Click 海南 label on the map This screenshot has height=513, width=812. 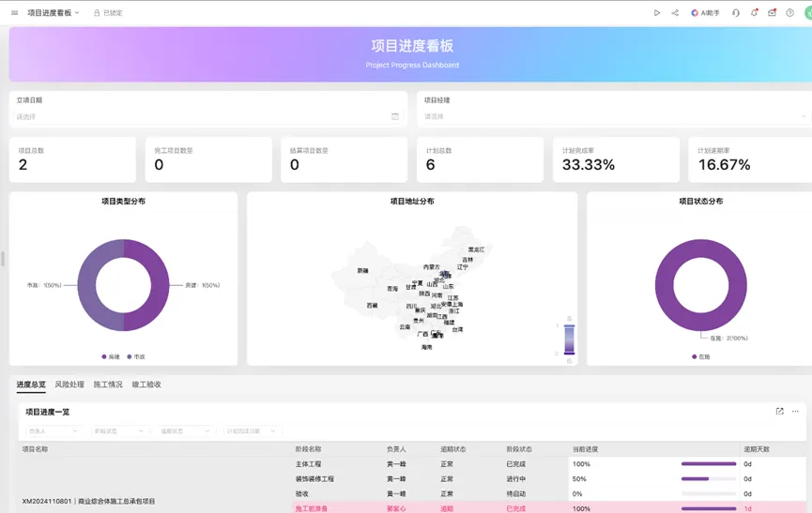[x=426, y=348]
